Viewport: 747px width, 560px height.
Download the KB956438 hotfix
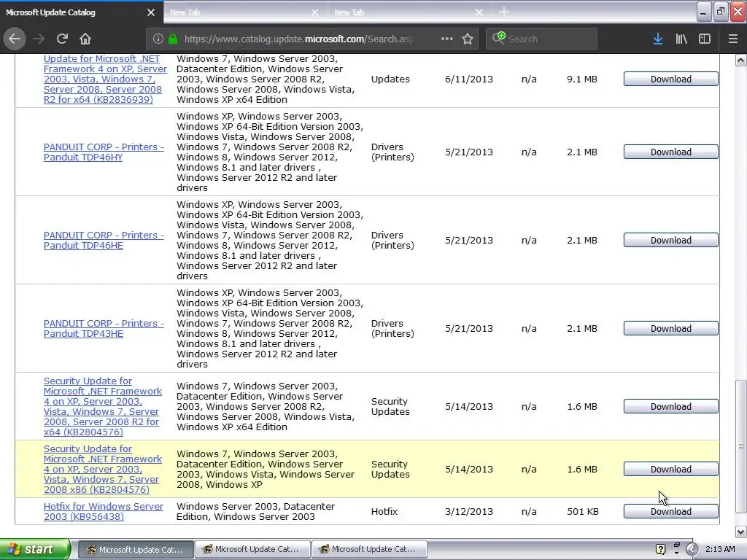(671, 511)
